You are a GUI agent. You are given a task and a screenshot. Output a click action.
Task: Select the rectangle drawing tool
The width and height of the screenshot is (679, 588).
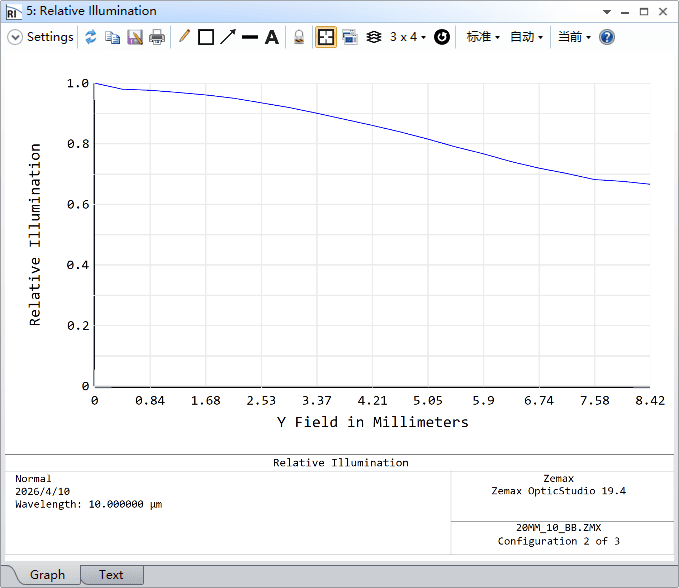[206, 37]
